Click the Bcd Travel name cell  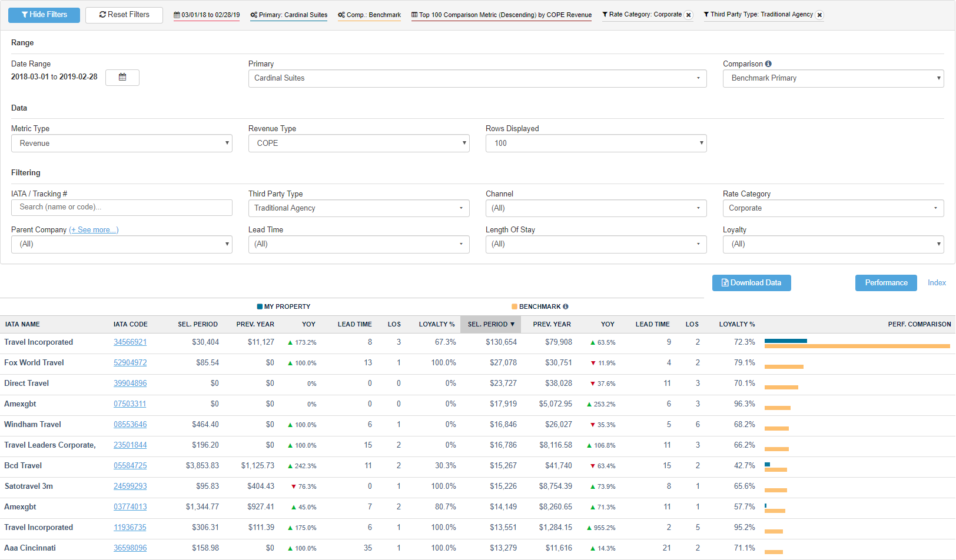(23, 466)
